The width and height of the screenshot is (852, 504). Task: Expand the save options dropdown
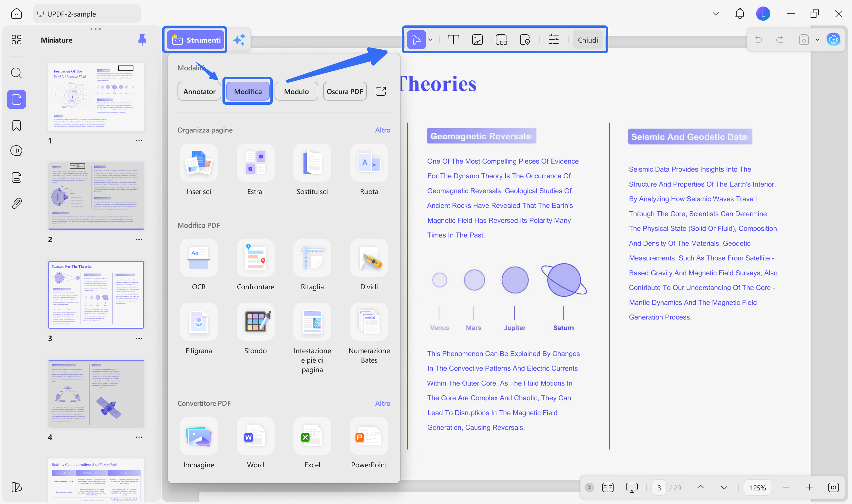(x=818, y=40)
